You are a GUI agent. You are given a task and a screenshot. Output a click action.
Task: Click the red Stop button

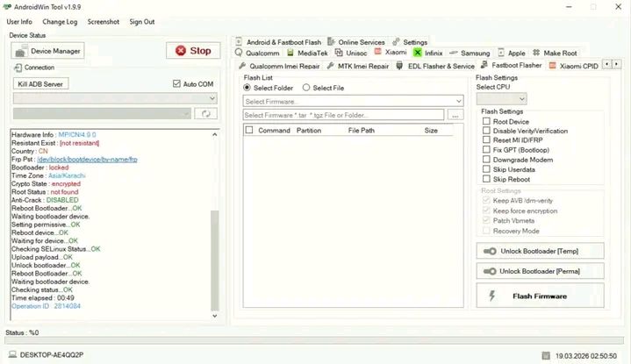[193, 51]
